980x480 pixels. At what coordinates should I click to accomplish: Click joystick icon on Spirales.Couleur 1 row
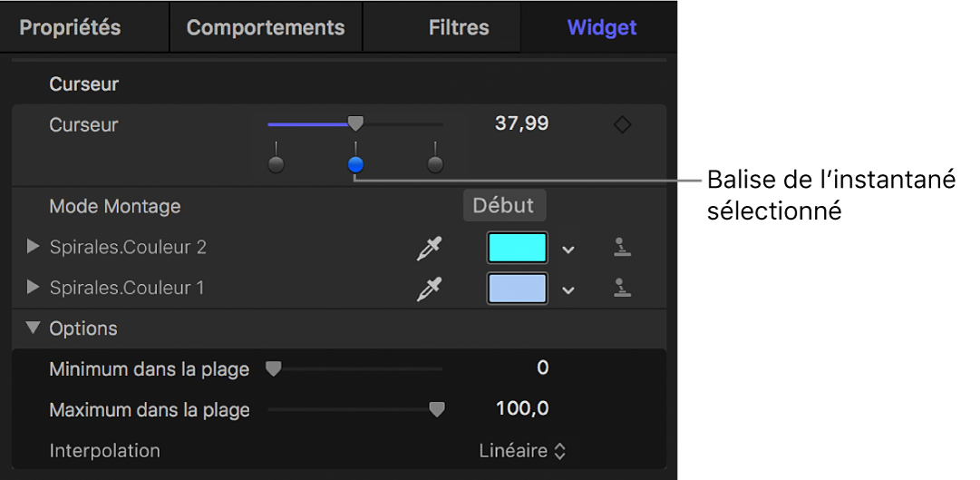point(622,289)
